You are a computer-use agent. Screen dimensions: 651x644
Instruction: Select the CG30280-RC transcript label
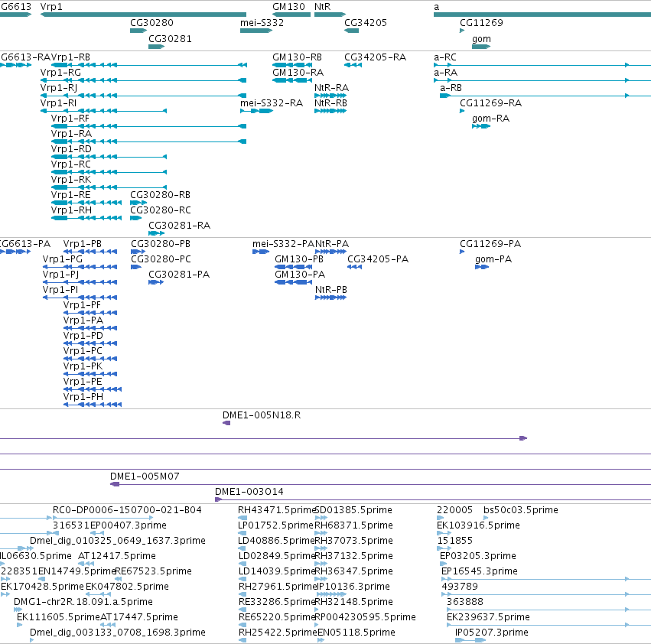[x=161, y=211]
